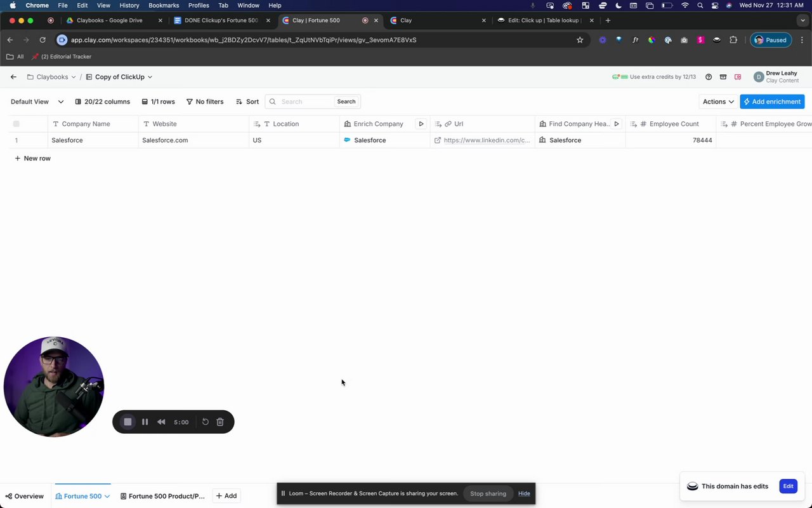This screenshot has width=812, height=508.
Task: Click the color wheel extension icon
Action: 652,40
